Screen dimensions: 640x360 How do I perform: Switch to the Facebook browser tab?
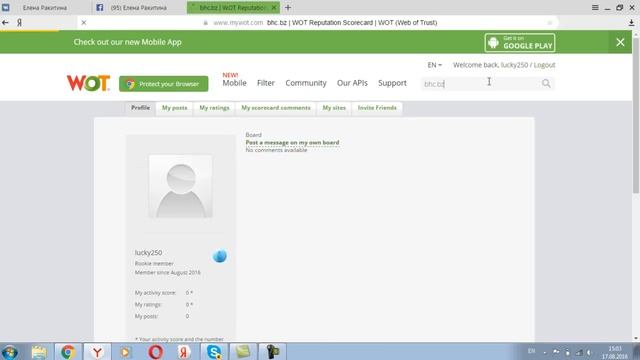pos(139,7)
